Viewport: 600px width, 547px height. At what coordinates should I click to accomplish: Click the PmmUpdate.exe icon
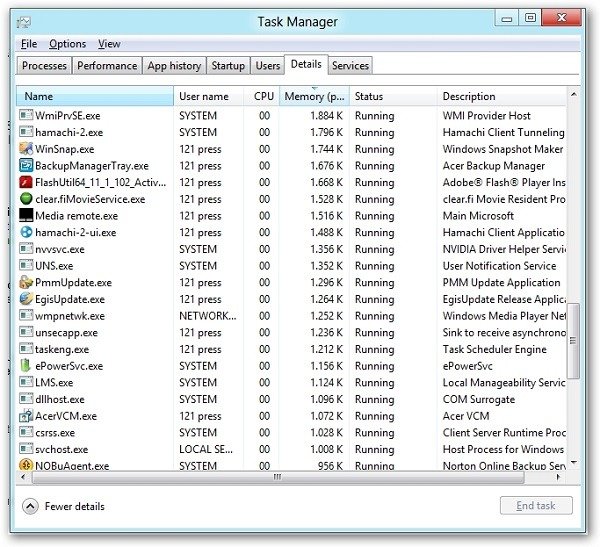point(26,282)
